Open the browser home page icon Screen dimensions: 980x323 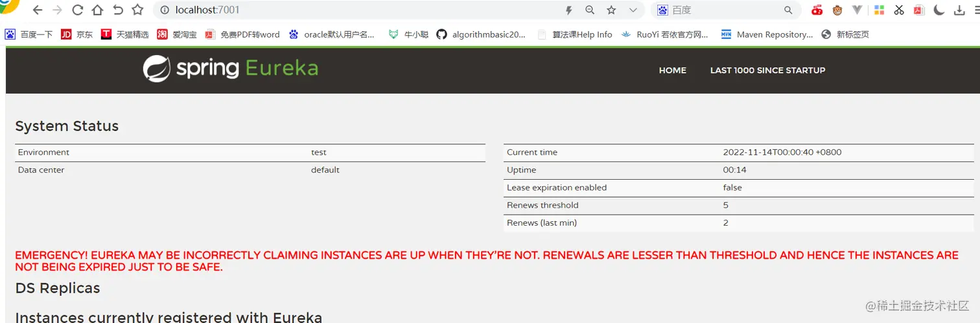pyautogui.click(x=97, y=10)
